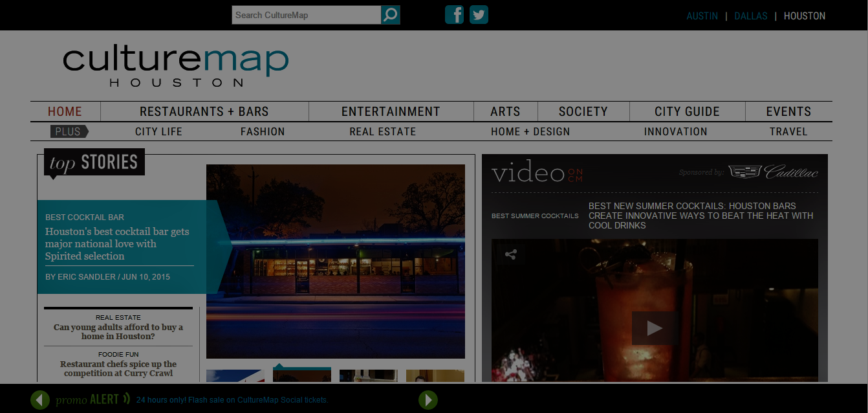Click the top Stories banner
This screenshot has width=868, height=413.
94,162
